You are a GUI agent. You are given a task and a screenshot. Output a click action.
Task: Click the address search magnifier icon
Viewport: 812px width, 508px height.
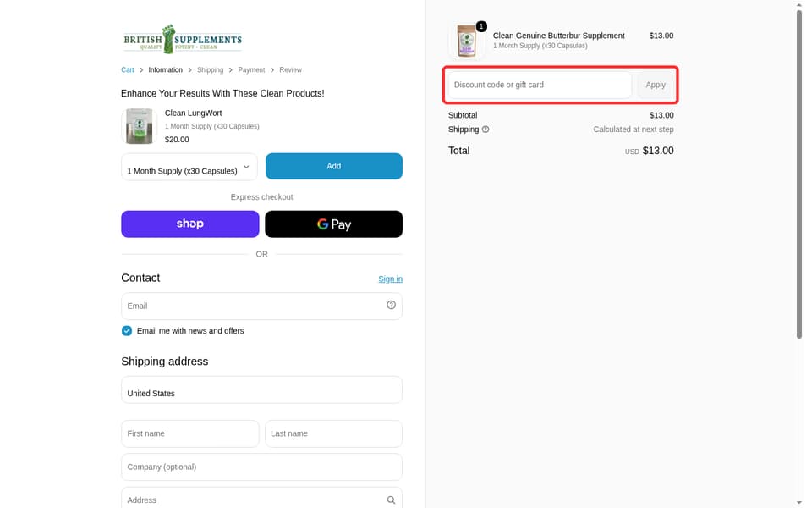391,500
